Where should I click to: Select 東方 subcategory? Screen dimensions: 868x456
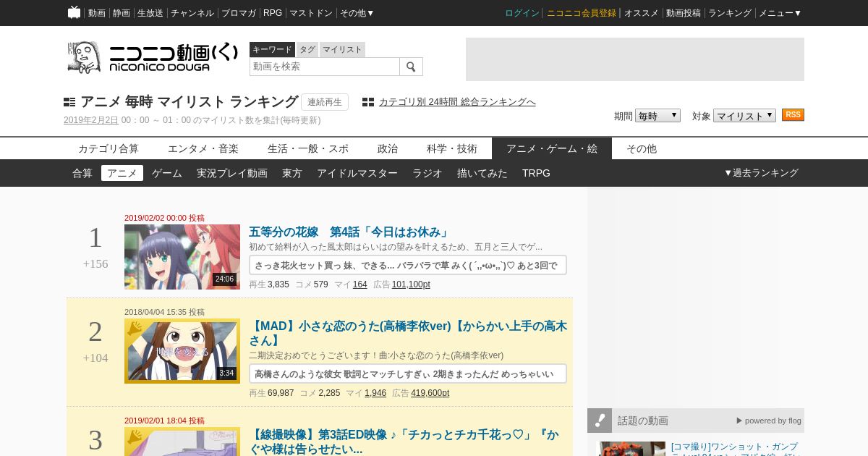[292, 173]
